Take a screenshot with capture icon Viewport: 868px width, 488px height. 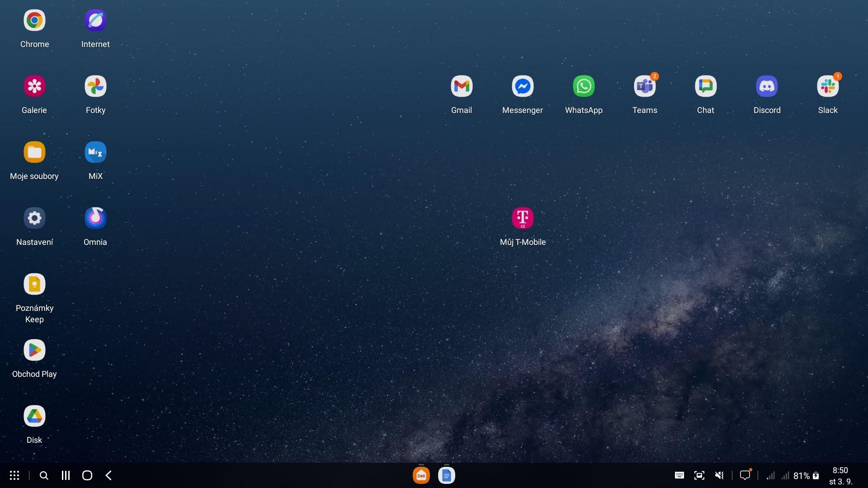699,475
